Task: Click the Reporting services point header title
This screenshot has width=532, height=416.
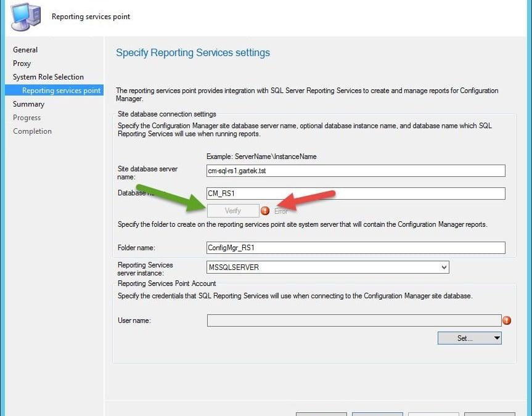Action: click(x=91, y=16)
